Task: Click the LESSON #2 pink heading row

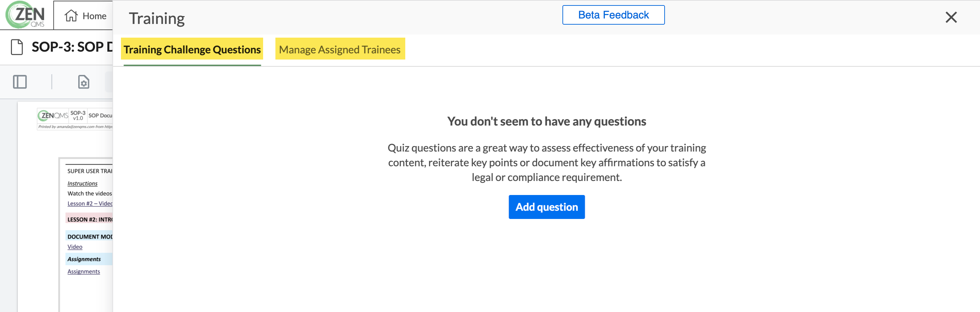Action: pos(90,219)
